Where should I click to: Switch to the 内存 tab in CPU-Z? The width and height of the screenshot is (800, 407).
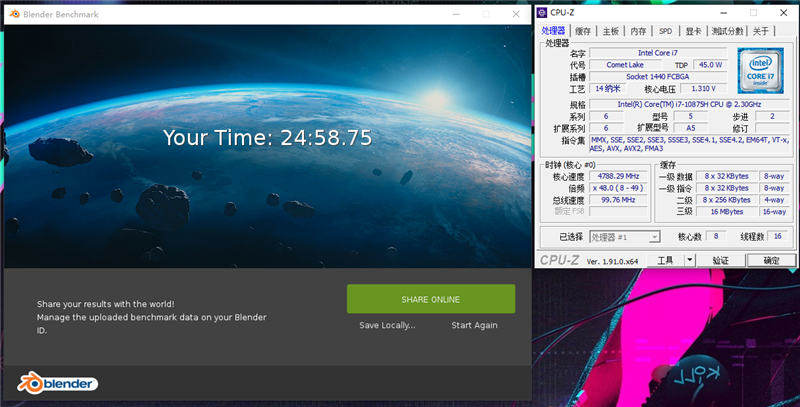638,31
